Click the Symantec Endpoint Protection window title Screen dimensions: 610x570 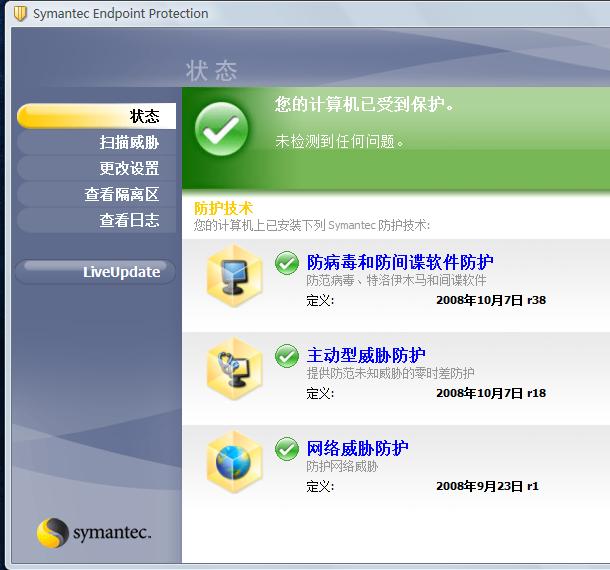tap(121, 14)
